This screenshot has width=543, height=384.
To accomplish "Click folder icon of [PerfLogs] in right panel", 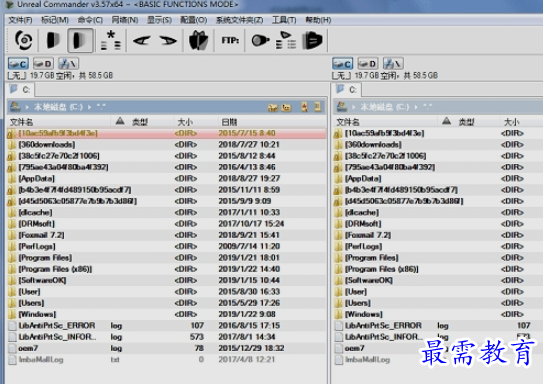I will pos(338,247).
